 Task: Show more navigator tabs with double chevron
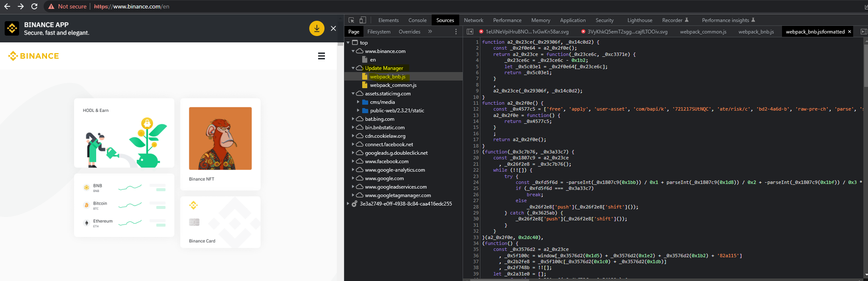point(430,31)
